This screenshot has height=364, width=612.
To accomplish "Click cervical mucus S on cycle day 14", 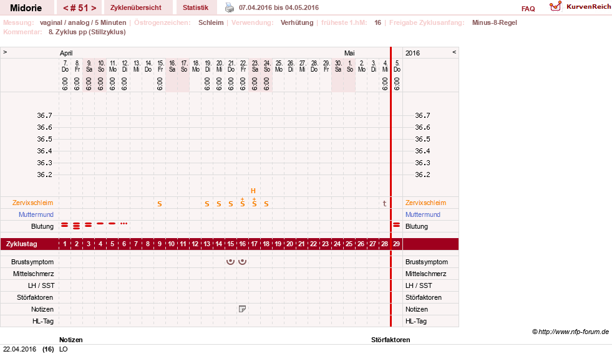I will pyautogui.click(x=218, y=204).
